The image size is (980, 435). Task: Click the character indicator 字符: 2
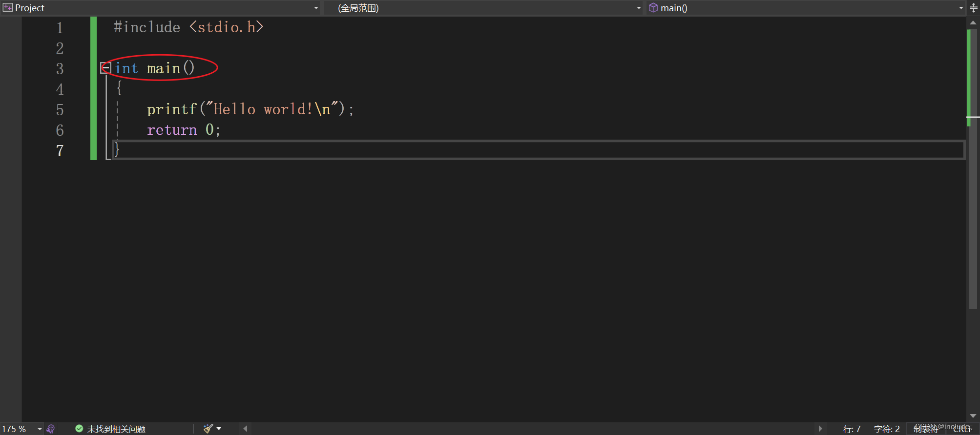(x=887, y=429)
